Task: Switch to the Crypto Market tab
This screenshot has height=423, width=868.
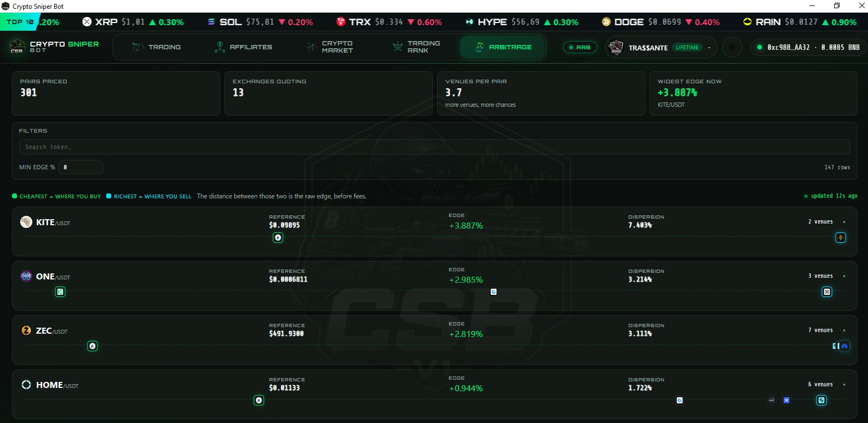Action: pyautogui.click(x=330, y=47)
